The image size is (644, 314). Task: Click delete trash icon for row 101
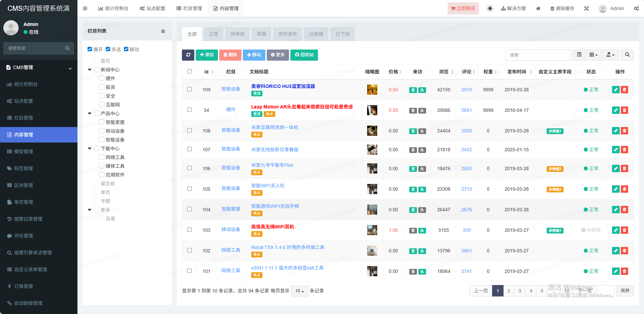click(x=624, y=271)
